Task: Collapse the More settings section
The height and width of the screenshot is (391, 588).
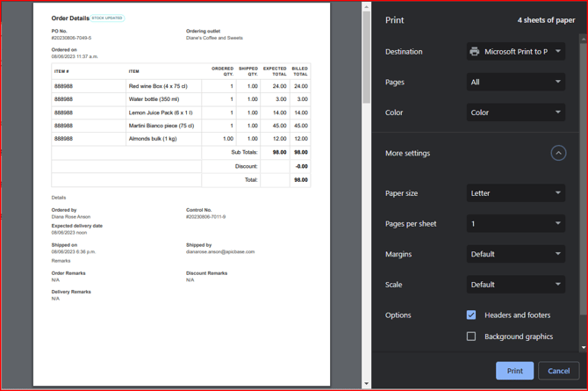Action: click(x=558, y=153)
